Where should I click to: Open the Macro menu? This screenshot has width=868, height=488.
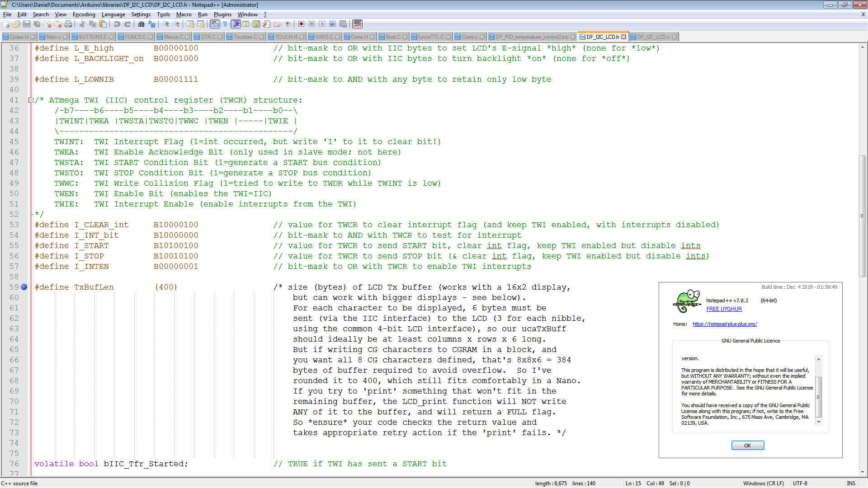pos(184,14)
